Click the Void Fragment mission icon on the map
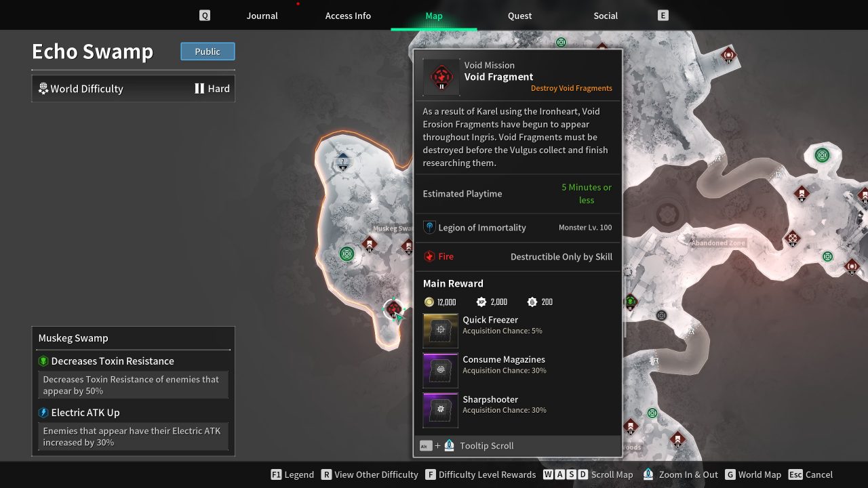Screen dimensions: 868x488 click(x=393, y=309)
